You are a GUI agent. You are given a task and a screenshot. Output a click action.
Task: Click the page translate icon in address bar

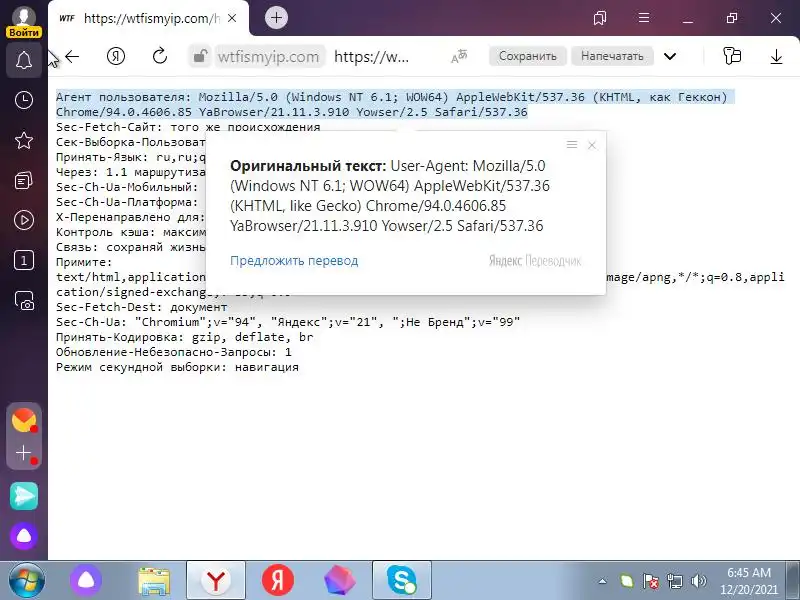[x=459, y=56]
